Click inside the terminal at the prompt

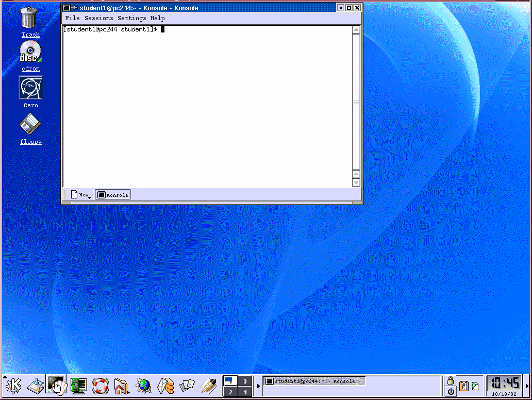[162, 29]
